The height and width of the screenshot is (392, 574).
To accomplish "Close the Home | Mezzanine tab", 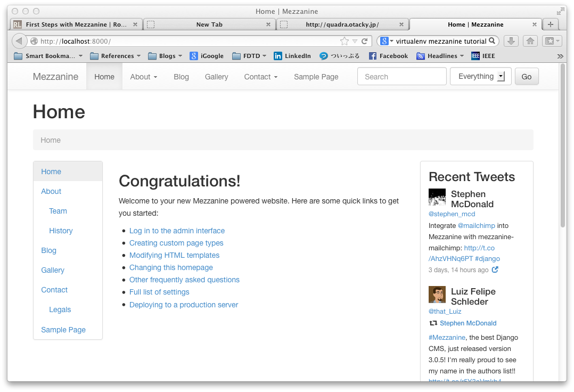I will pos(535,24).
